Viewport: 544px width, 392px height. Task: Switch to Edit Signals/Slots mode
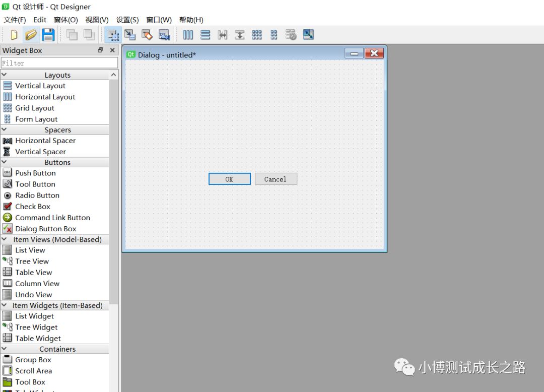[130, 35]
